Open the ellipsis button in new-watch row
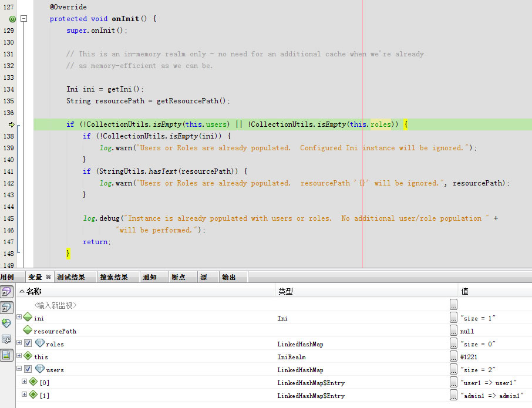The image size is (532, 408). pyautogui.click(x=454, y=305)
